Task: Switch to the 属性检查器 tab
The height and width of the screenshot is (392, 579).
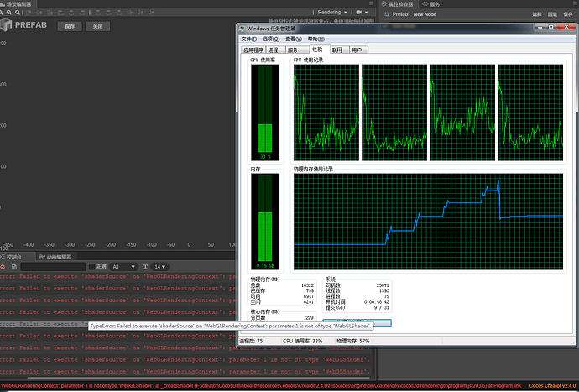Action: [397, 4]
